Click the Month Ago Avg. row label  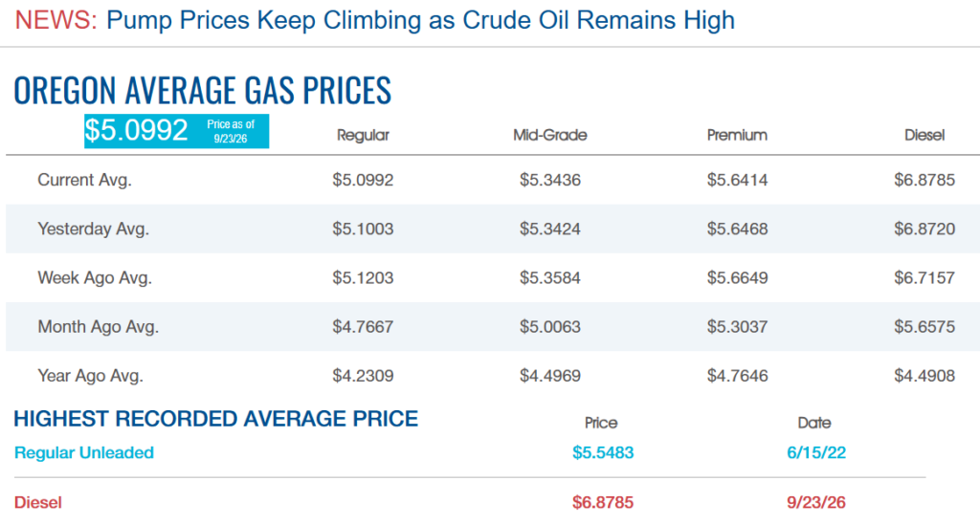pyautogui.click(x=99, y=326)
